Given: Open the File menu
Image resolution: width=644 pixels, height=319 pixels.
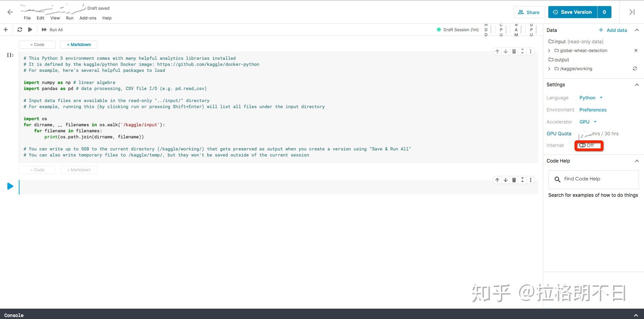Looking at the screenshot, I should [x=27, y=18].
